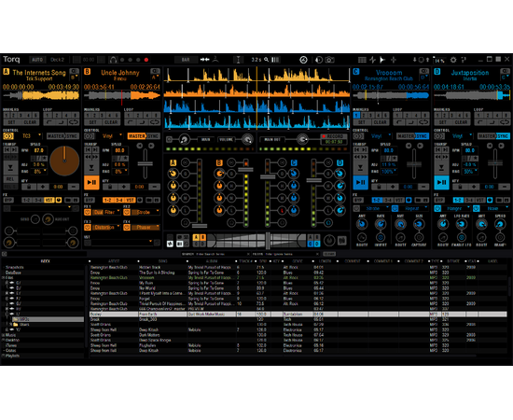Click marker 1 button on Deck C
The image size is (513, 420).
tap(356, 115)
